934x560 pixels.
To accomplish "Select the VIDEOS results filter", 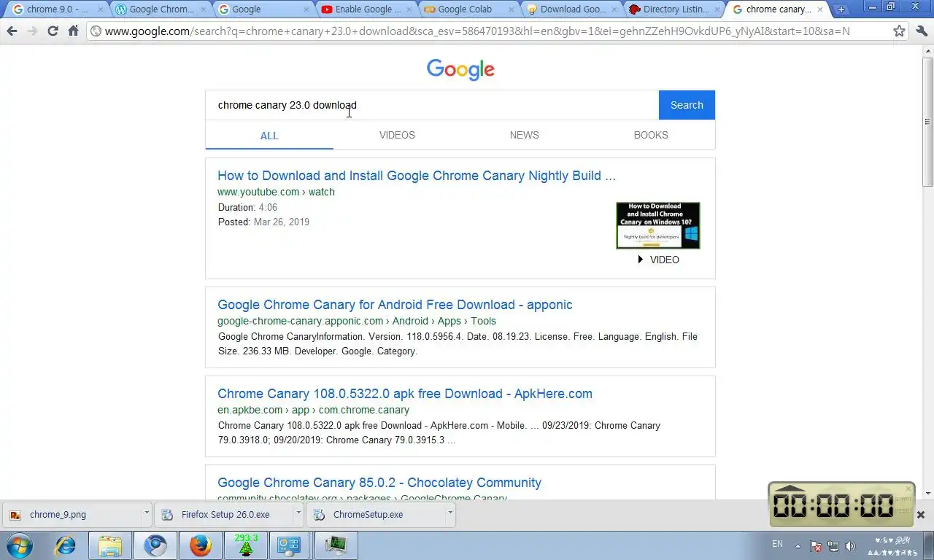I will pos(397,135).
